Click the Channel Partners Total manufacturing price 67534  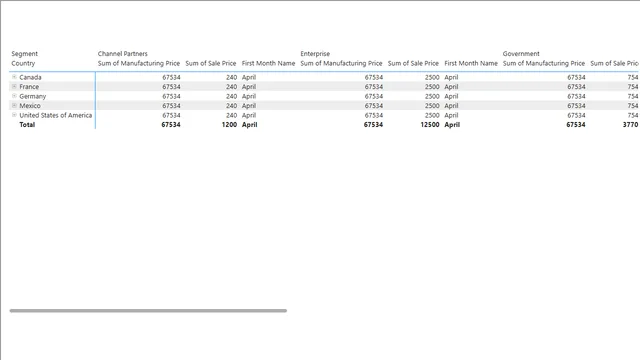[171, 124]
